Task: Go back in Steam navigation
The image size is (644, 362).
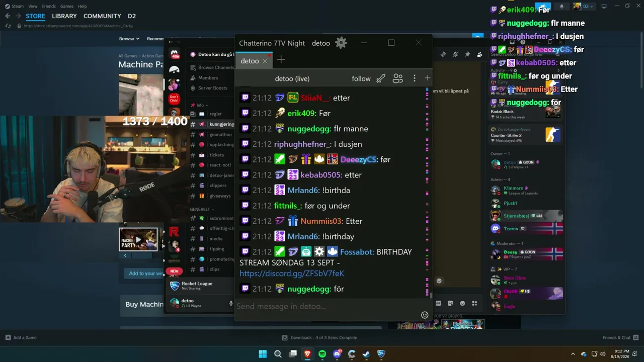Action: pyautogui.click(x=8, y=16)
